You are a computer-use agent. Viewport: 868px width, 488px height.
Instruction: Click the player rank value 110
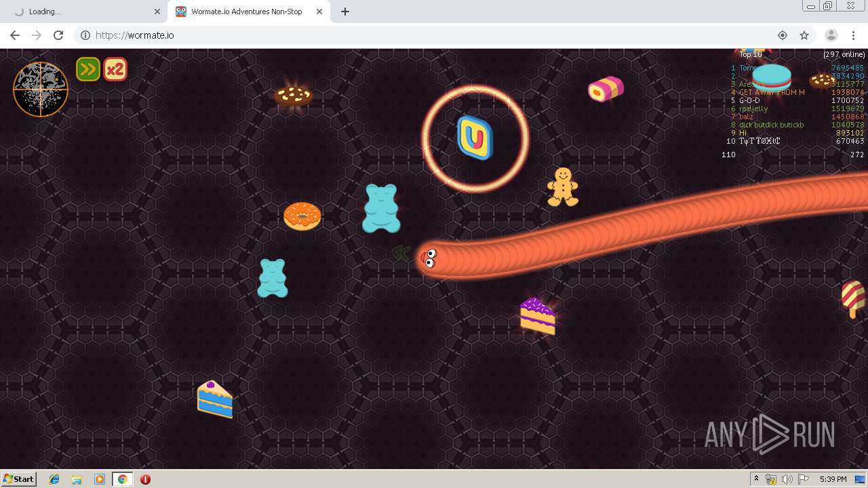[728, 155]
